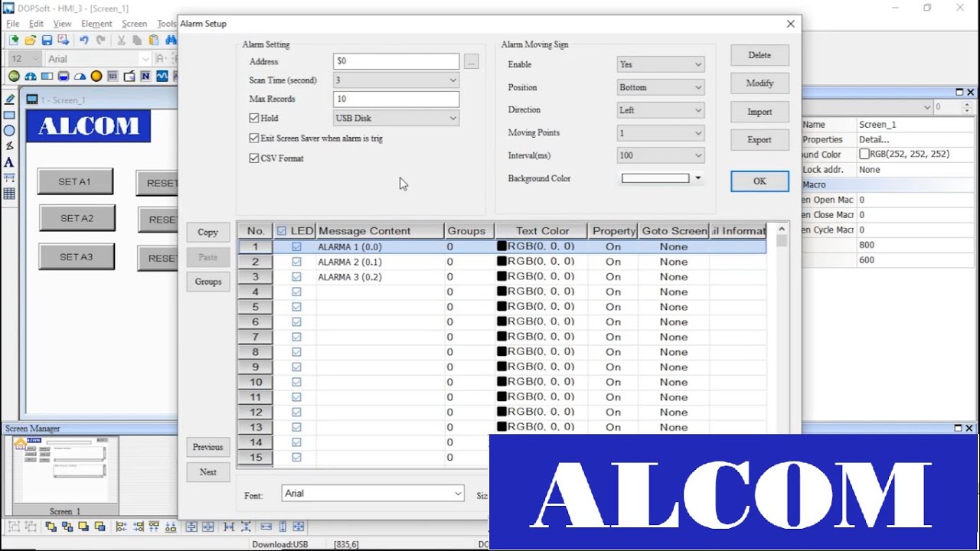Toggle LED checkbox for alarm row 5

(296, 307)
